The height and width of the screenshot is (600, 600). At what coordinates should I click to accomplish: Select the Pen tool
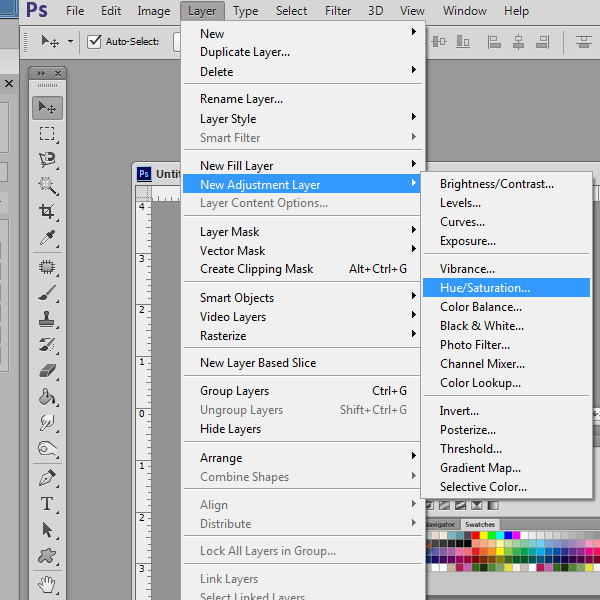click(x=47, y=478)
